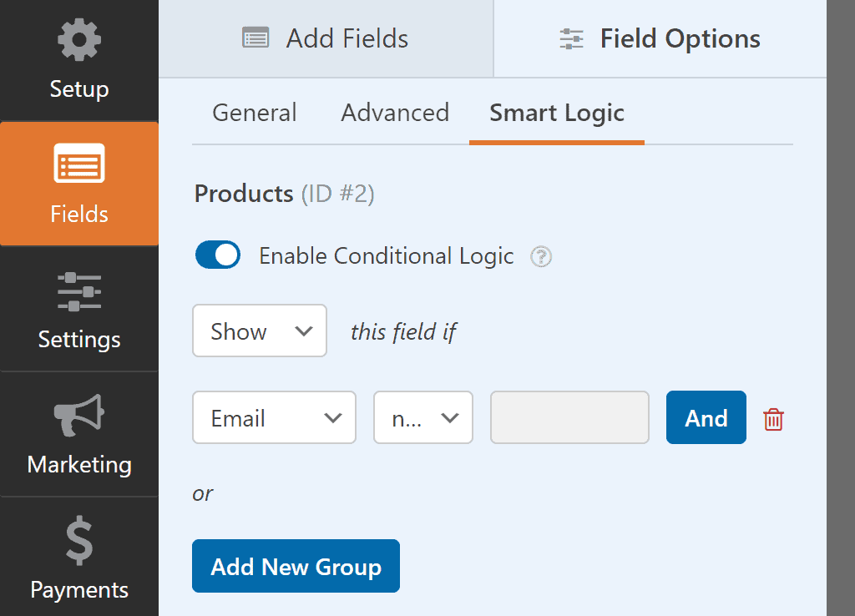855x616 pixels.
Task: Click the Conditional Logic help question mark
Action: (542, 256)
